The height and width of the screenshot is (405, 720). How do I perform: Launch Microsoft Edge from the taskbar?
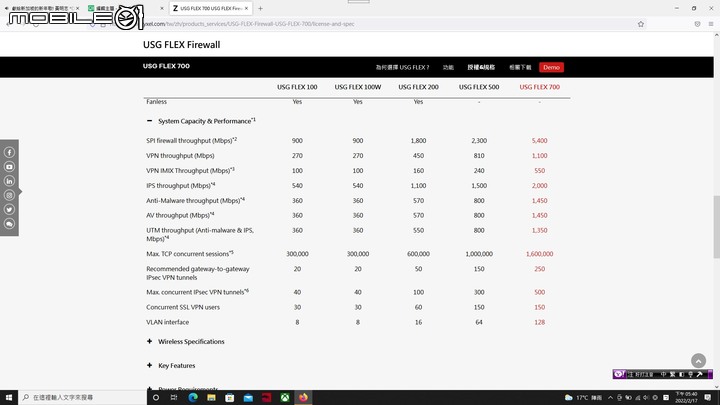[x=193, y=397]
